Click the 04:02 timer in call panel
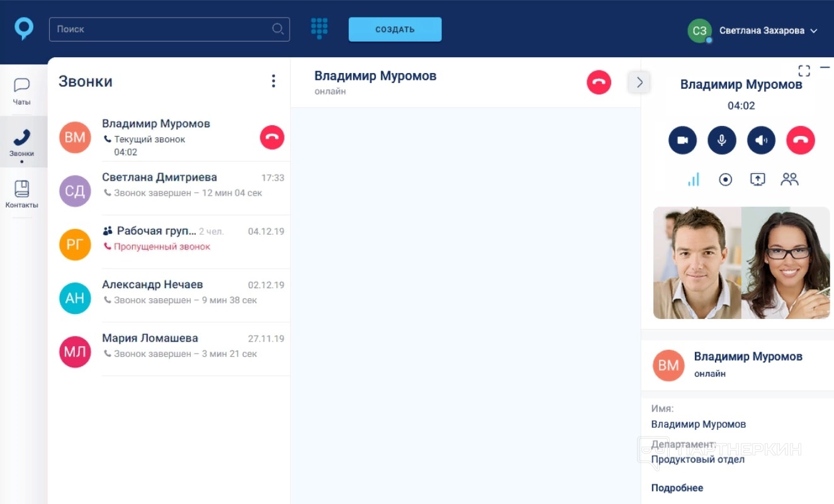The height and width of the screenshot is (504, 834). coord(741,106)
